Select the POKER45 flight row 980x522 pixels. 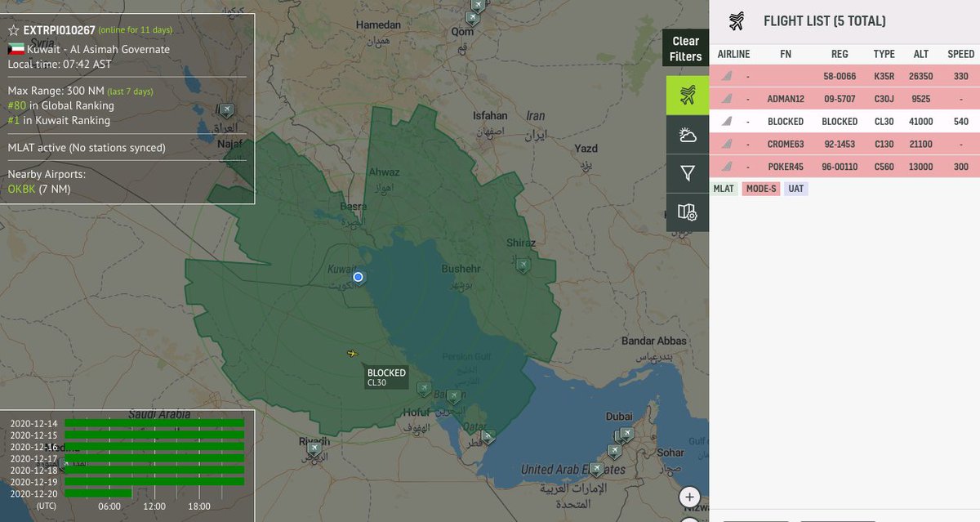[x=844, y=167]
